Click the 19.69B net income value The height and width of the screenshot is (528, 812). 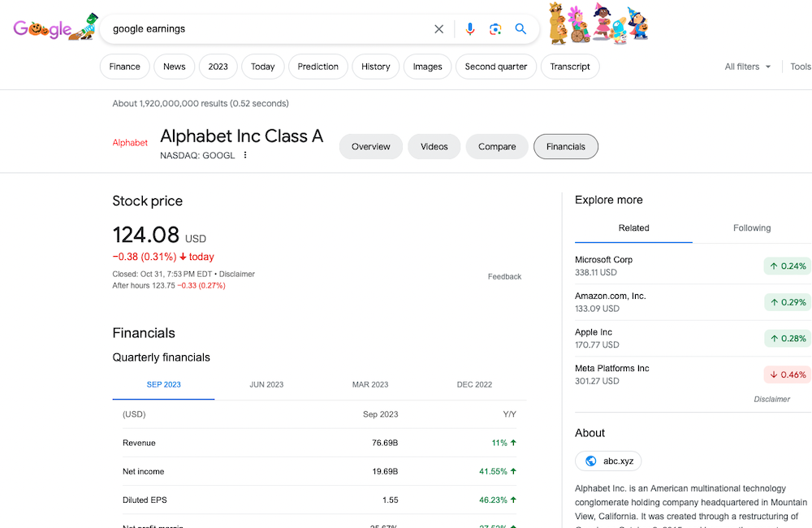(385, 471)
